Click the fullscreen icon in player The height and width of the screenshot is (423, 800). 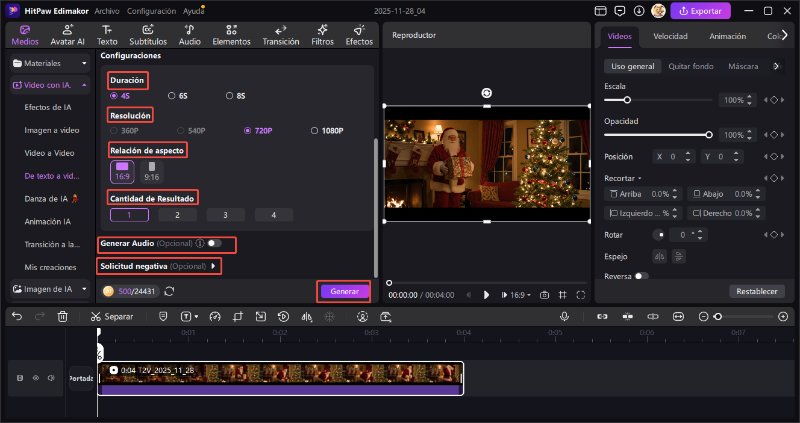[x=581, y=295]
